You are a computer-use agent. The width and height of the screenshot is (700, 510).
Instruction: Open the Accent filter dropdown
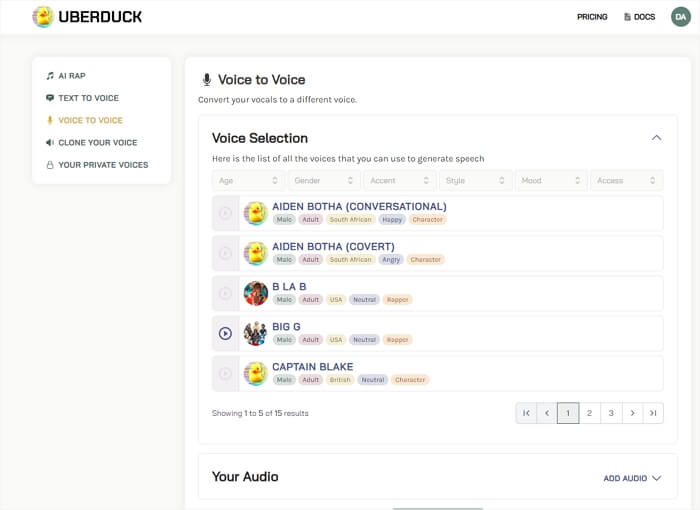point(400,180)
